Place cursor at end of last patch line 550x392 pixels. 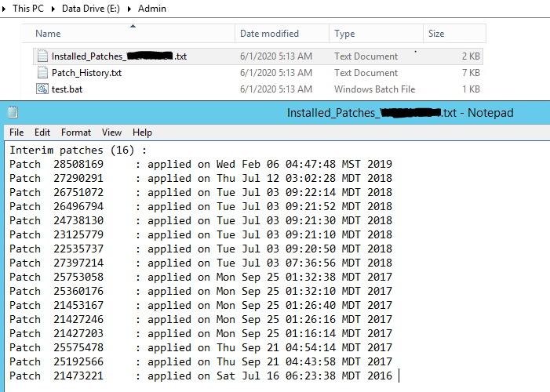point(399,376)
